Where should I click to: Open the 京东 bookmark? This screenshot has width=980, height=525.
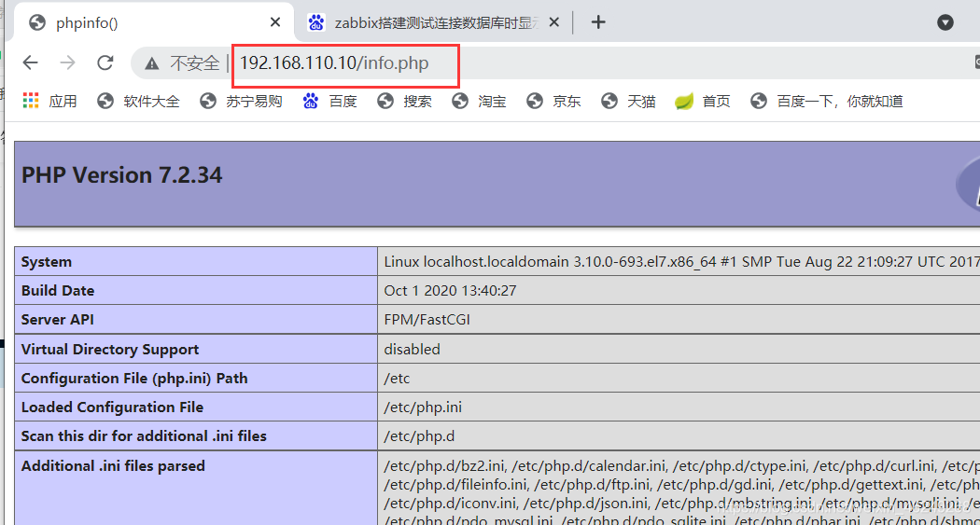553,101
